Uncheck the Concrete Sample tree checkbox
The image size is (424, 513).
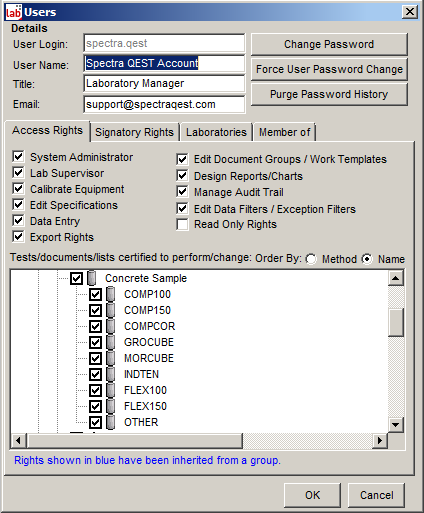pos(76,278)
